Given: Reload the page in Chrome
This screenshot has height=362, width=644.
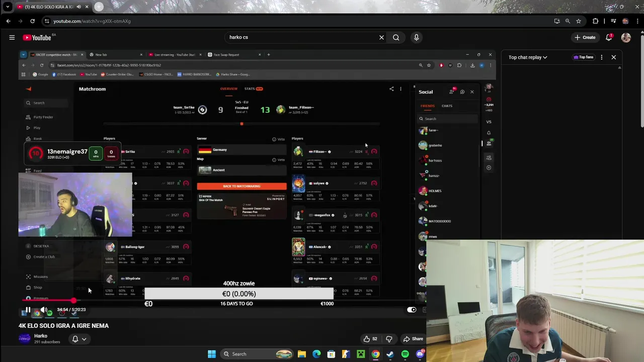Looking at the screenshot, I should coord(32,21).
